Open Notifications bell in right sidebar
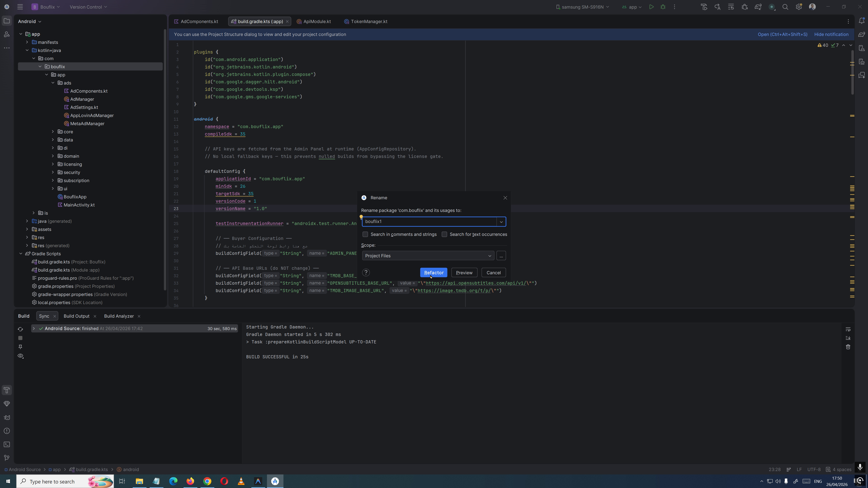Image resolution: width=868 pixels, height=488 pixels. click(x=862, y=21)
